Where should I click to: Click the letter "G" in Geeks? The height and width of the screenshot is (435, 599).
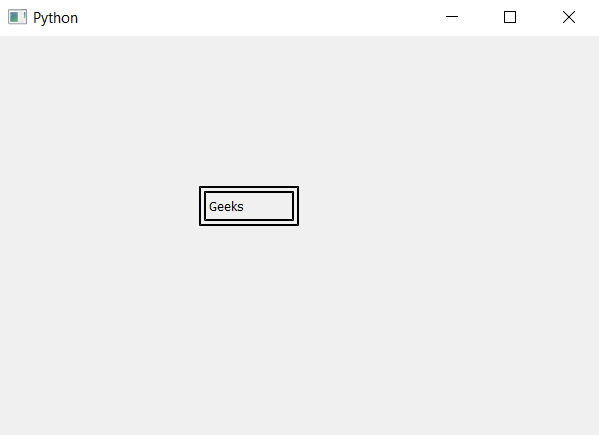213,207
